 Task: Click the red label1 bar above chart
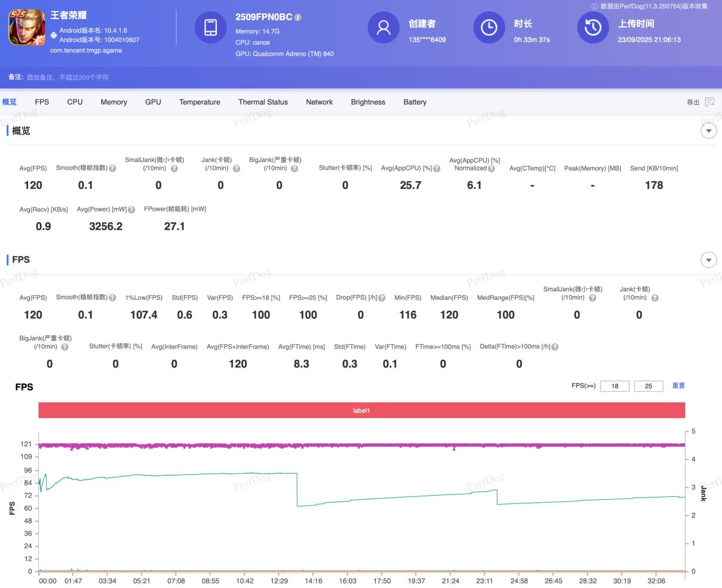[x=361, y=410]
